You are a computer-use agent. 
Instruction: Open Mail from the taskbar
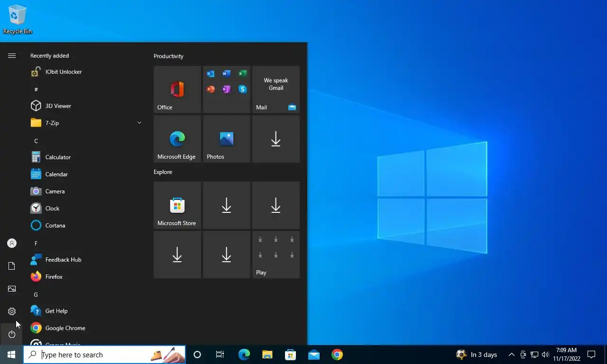click(x=313, y=355)
